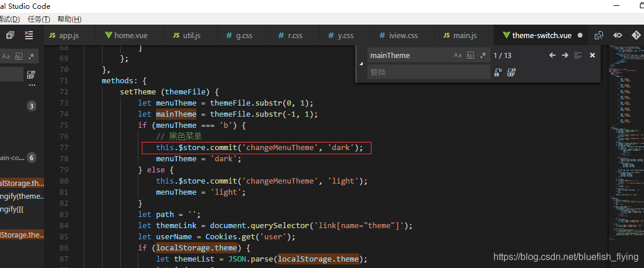Viewport: 644px width, 268px height.
Task: Collapse replace row via find widget triangle
Action: click(x=362, y=64)
